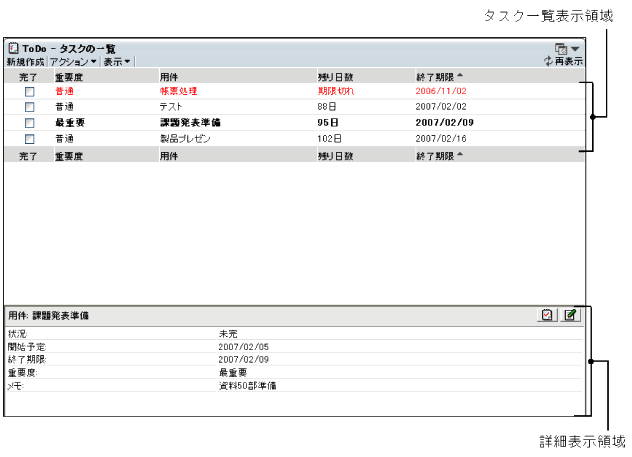632x457 pixels.
Task: Click the 未完 status value in details
Action: tap(228, 334)
